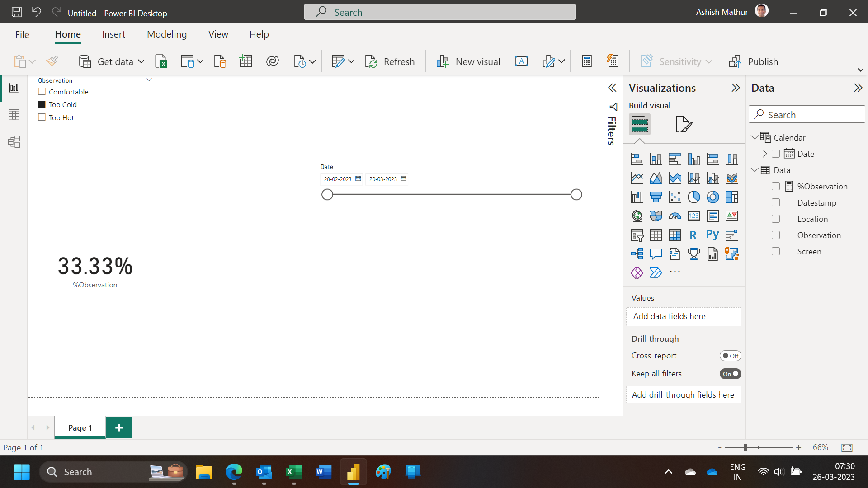868x488 pixels.
Task: Click the Date slicer left handle
Action: click(x=327, y=195)
